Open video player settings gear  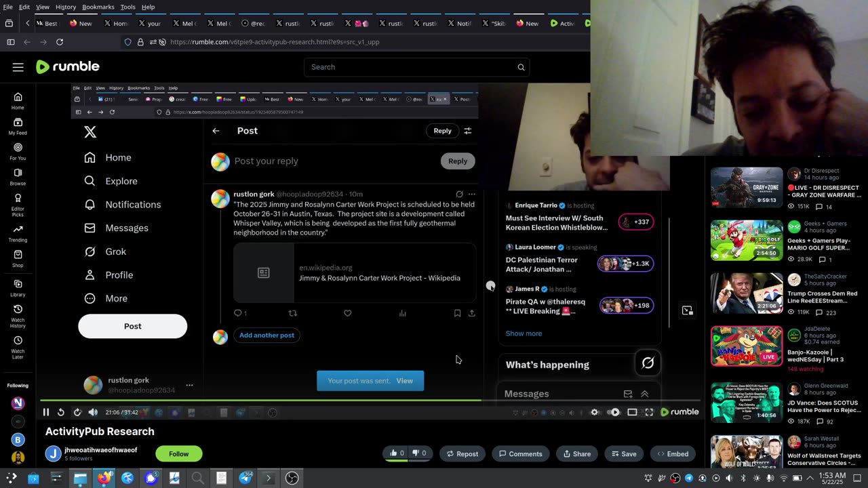click(595, 412)
